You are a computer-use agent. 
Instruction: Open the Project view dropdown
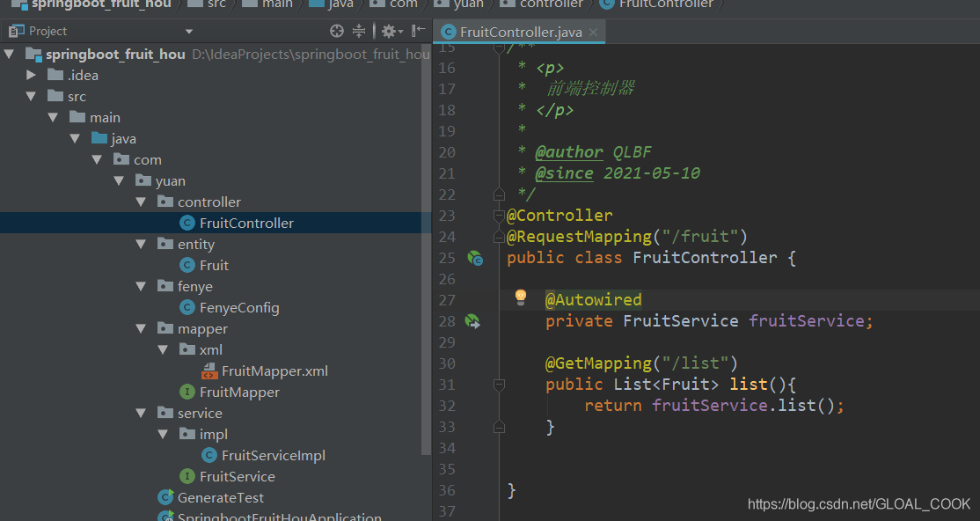tap(189, 32)
